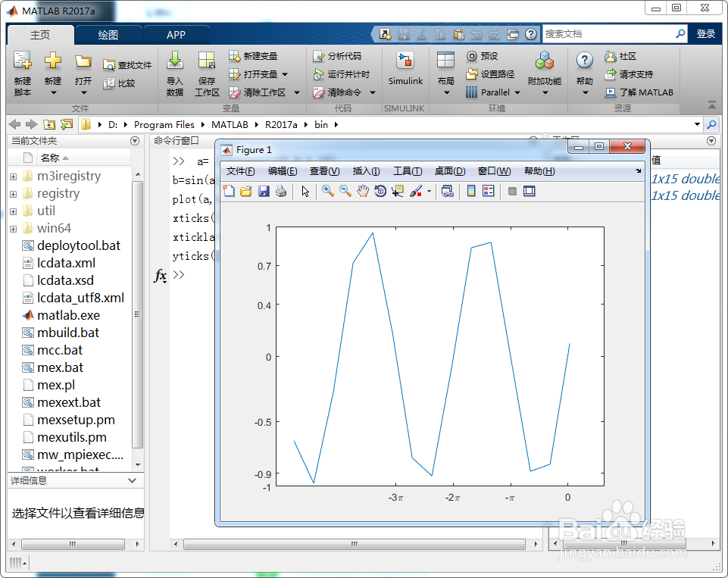Switch to APP tab

tap(176, 35)
